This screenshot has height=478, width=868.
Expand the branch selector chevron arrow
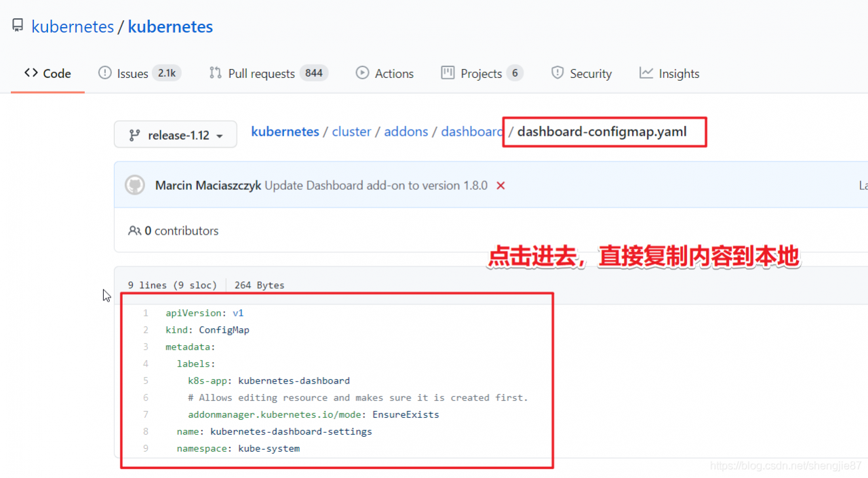220,134
